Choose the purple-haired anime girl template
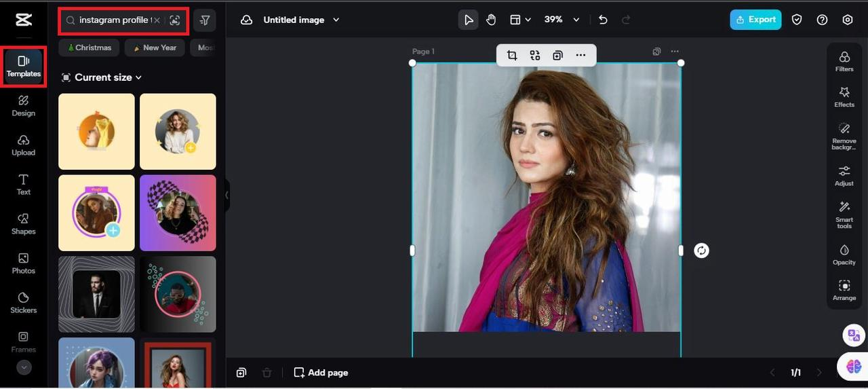868x389 pixels. point(96,363)
